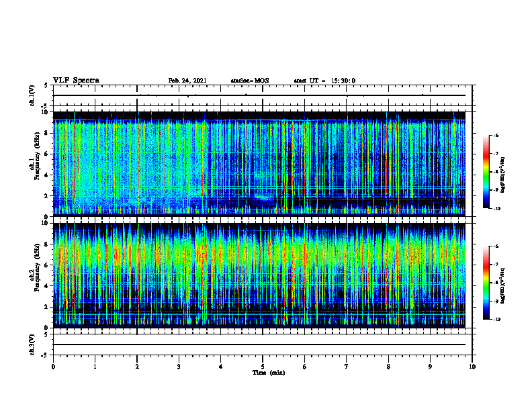Click the ch.1 colorbar log(PSD) label

(502, 175)
